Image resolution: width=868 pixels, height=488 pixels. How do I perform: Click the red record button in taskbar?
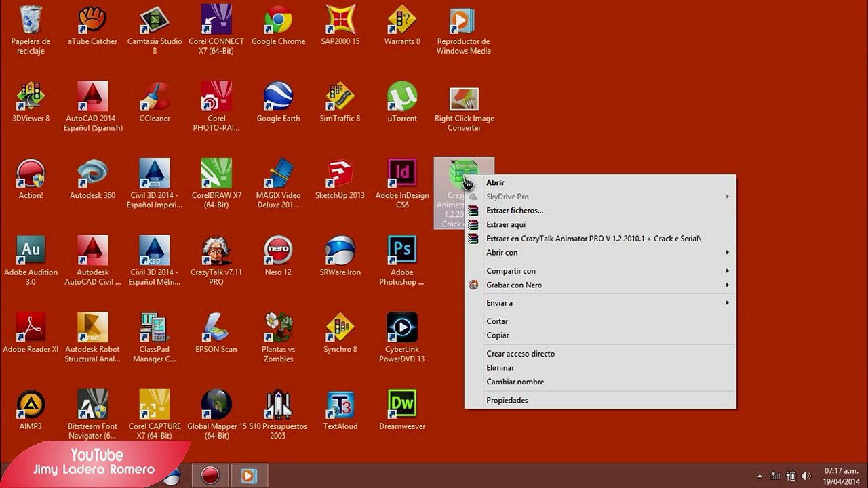[x=210, y=476]
